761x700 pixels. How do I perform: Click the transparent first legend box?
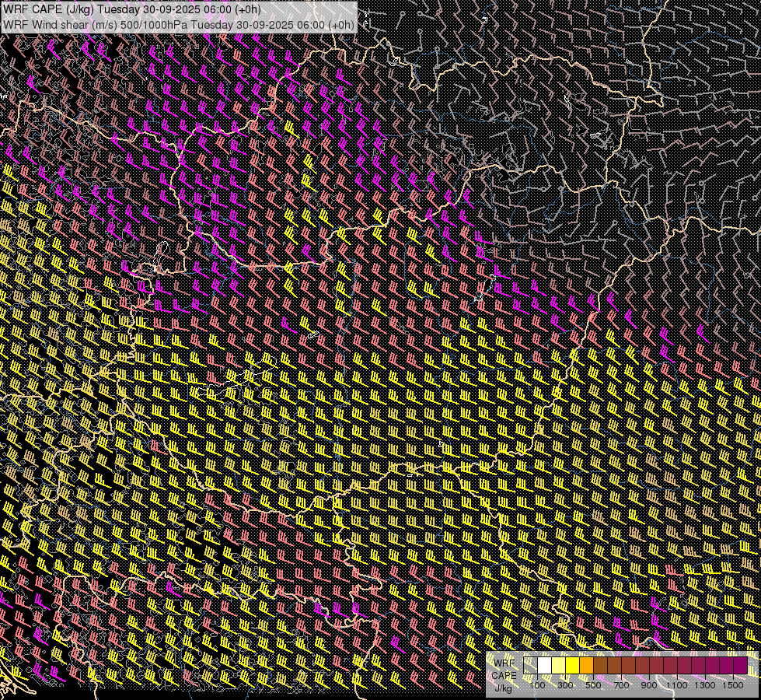click(x=531, y=666)
